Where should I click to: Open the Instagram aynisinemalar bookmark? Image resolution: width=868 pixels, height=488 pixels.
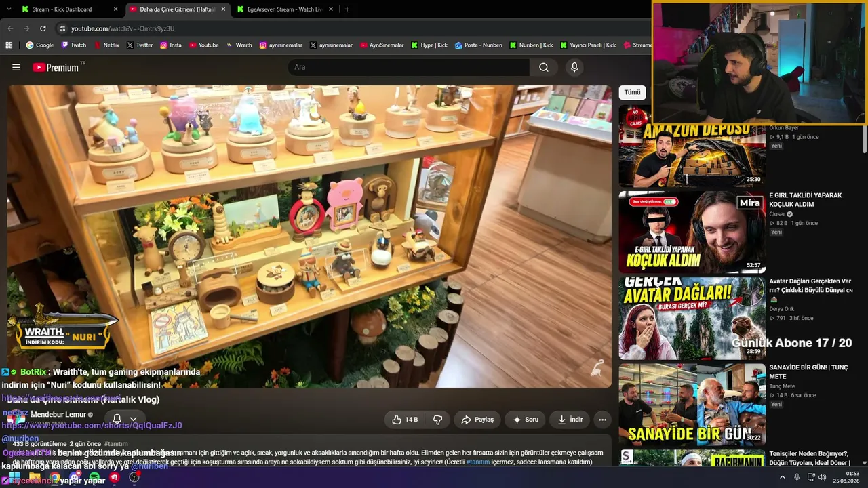pyautogui.click(x=281, y=45)
